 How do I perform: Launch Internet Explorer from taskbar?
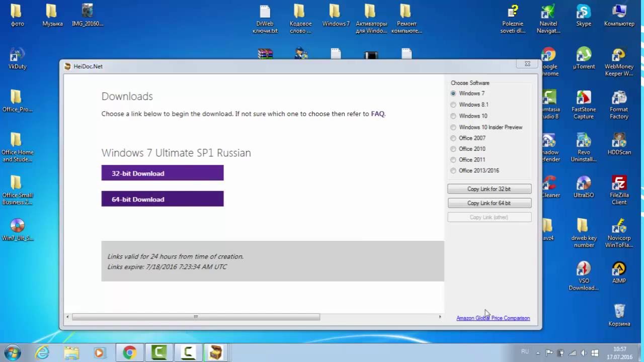pyautogui.click(x=42, y=353)
